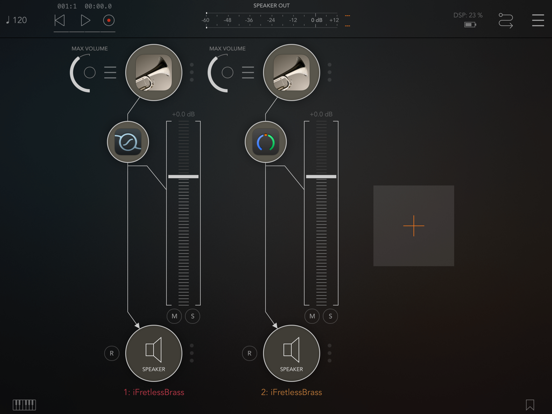The image size is (552, 414).
Task: Open the main hamburger menu
Action: pos(538,20)
